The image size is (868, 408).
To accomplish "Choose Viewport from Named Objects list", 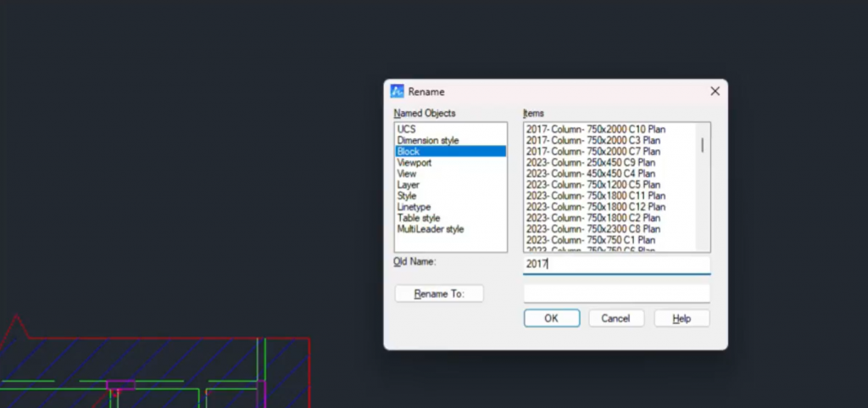I will point(415,163).
